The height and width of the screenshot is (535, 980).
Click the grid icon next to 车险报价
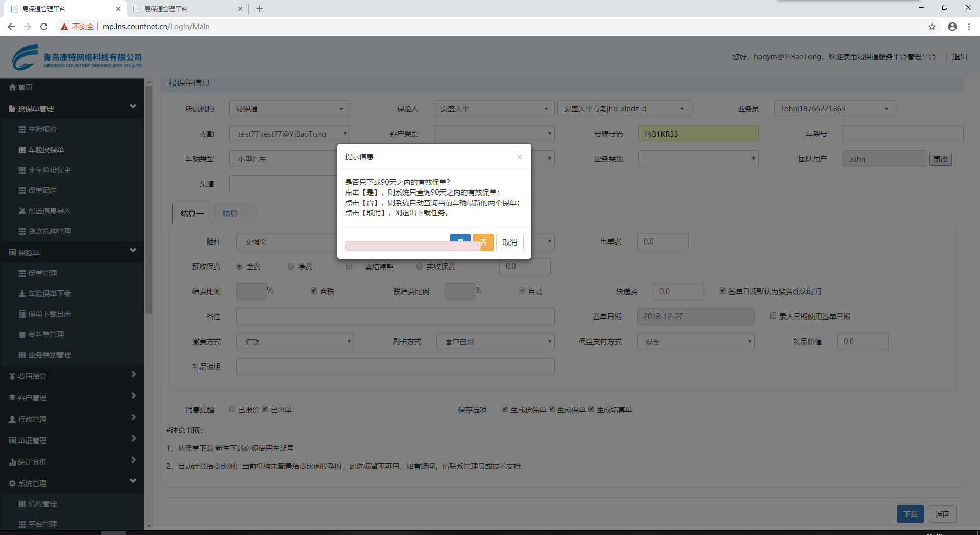point(22,129)
